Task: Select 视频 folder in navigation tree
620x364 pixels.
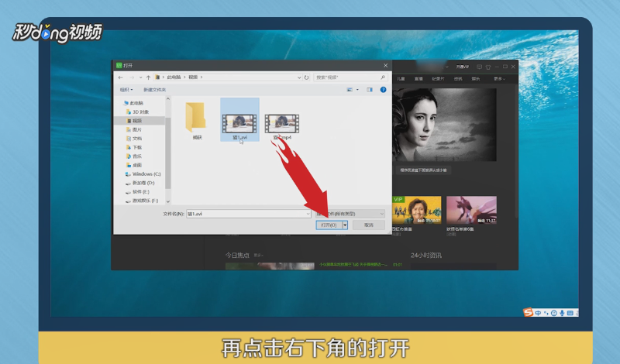Action: pyautogui.click(x=134, y=121)
